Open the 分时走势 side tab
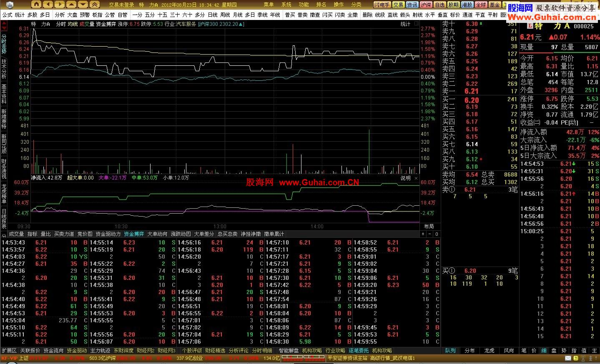 pyautogui.click(x=4, y=43)
